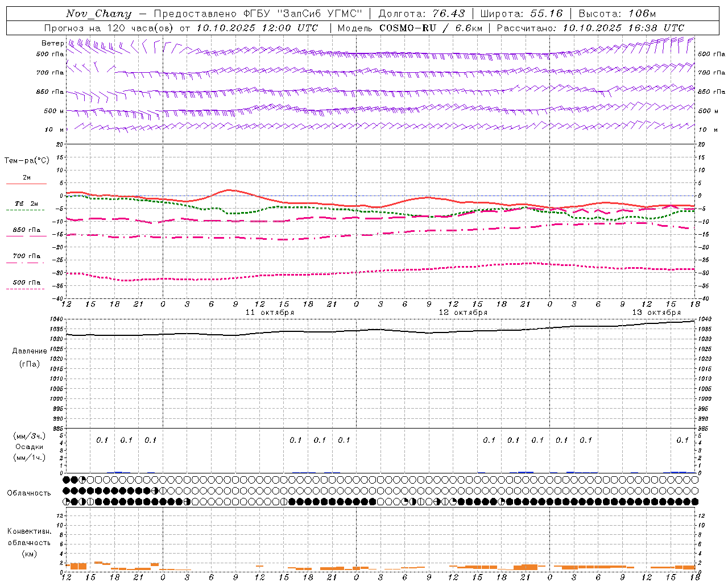Click 'Рассчитано: 10.10.2025 16:38 UTC' text
The width and height of the screenshot is (728, 582).
click(590, 28)
